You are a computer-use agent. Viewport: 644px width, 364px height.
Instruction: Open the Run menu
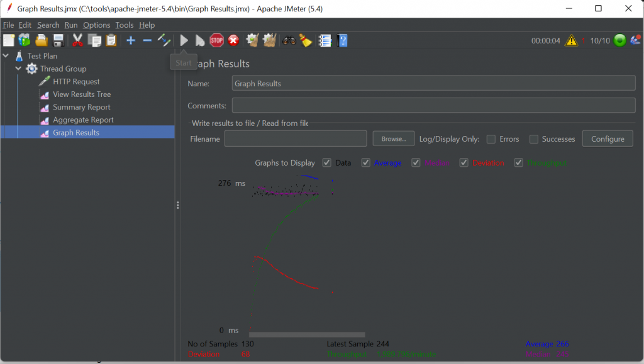(71, 25)
